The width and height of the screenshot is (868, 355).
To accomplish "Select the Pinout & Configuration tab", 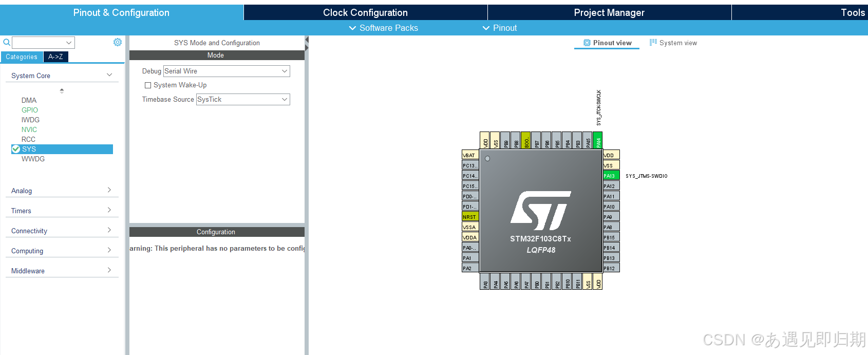I will (121, 12).
